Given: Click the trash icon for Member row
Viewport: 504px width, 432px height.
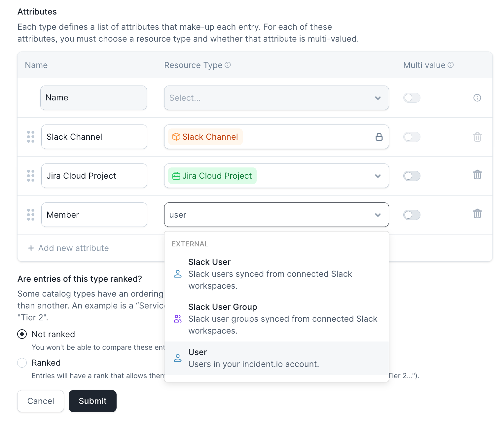Looking at the screenshot, I should [x=477, y=214].
